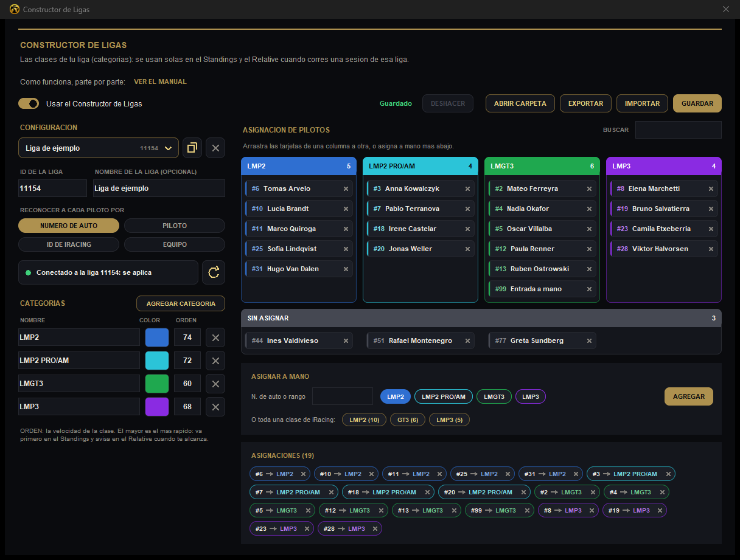Remove Tomas Arvelo from the LMP2 column
The width and height of the screenshot is (740, 560).
[x=346, y=188]
